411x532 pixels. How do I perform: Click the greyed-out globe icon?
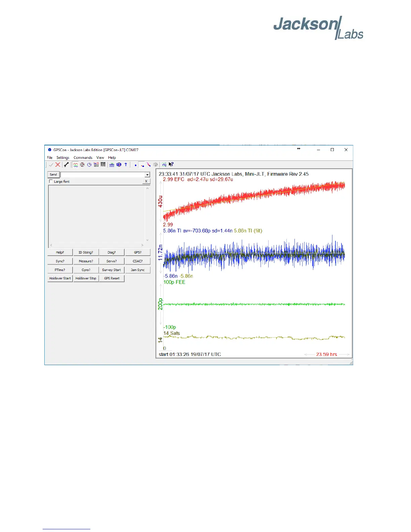155,165
